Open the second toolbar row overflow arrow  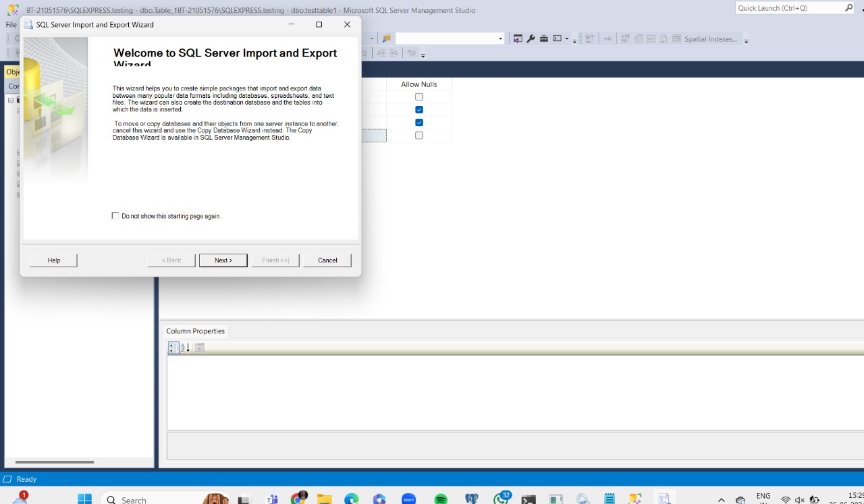[423, 55]
